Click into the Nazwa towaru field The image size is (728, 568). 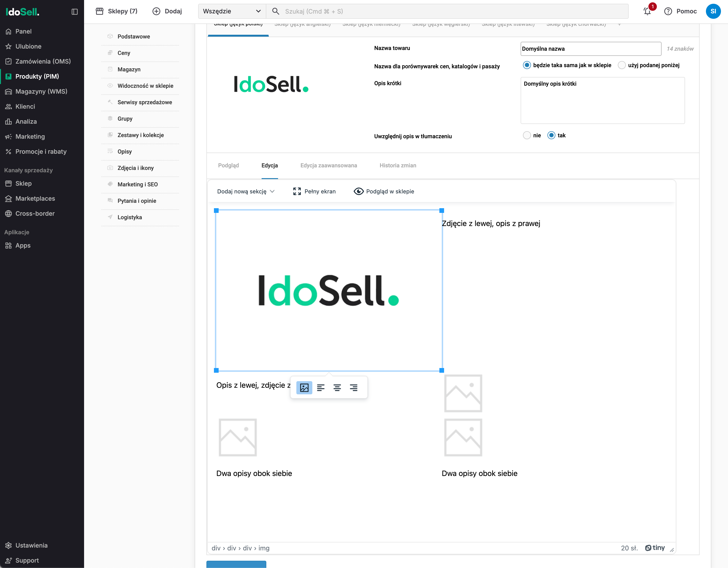coord(591,49)
